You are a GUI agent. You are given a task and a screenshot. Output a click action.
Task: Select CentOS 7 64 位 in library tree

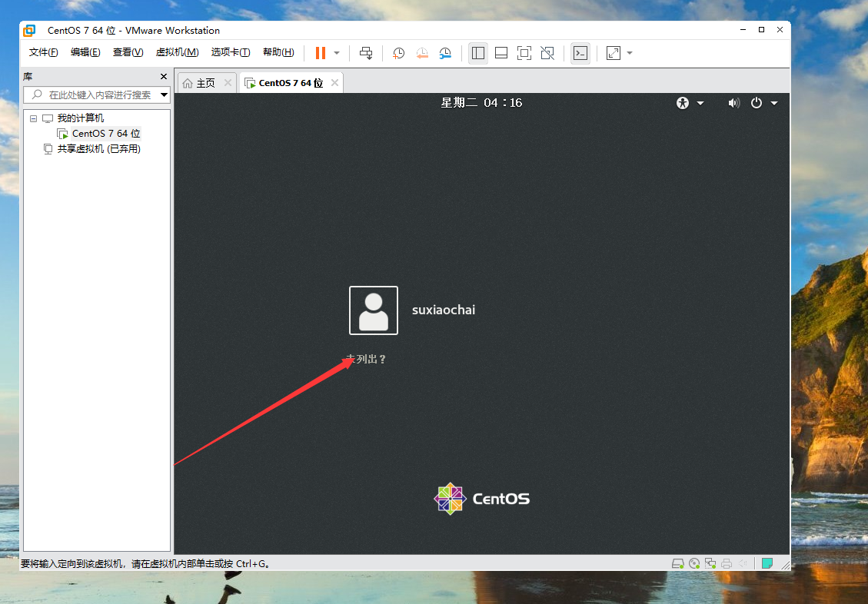[x=106, y=133]
